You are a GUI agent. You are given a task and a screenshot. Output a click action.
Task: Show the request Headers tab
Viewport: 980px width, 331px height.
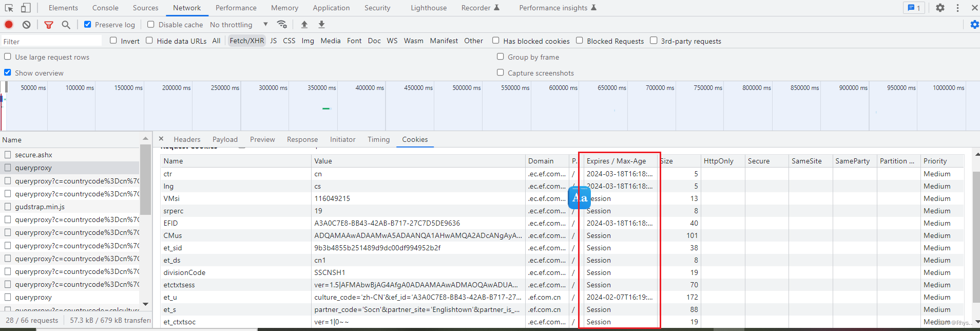tap(187, 139)
